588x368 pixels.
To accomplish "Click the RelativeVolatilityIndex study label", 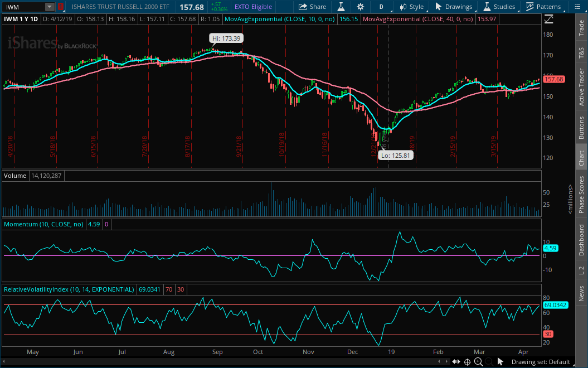I will [69, 289].
